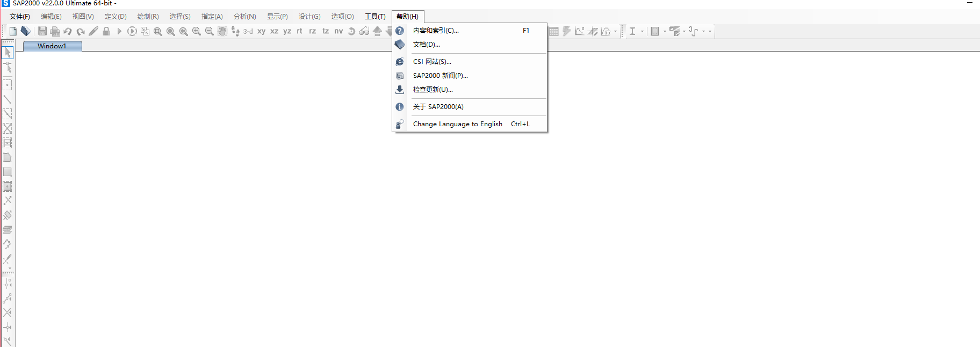Expand the plot functions FT icon dropdown
Viewport: 980px width, 347px height.
point(615,31)
